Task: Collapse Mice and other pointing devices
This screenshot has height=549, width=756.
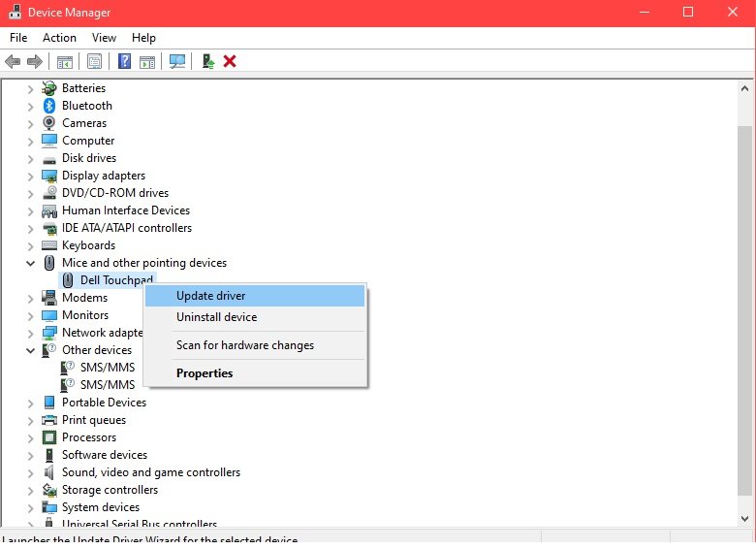Action: tap(30, 264)
